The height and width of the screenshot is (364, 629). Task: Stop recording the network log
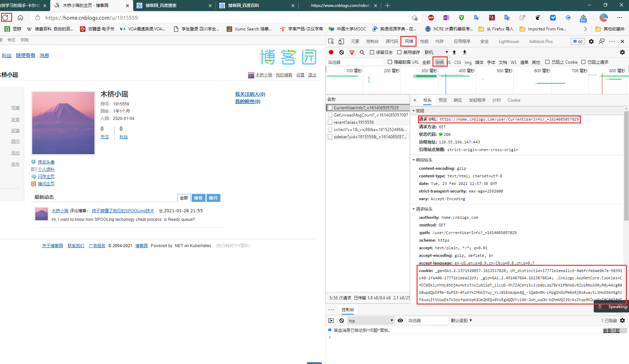point(331,52)
